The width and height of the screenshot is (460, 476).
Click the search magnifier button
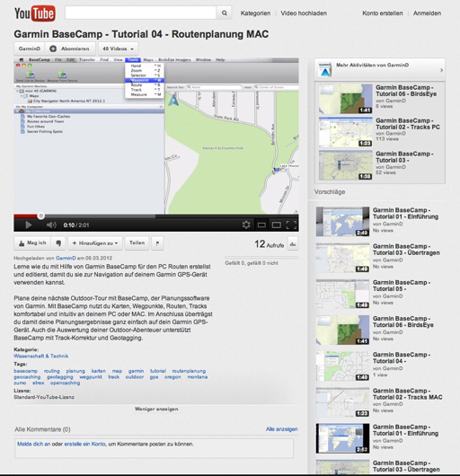pos(224,13)
